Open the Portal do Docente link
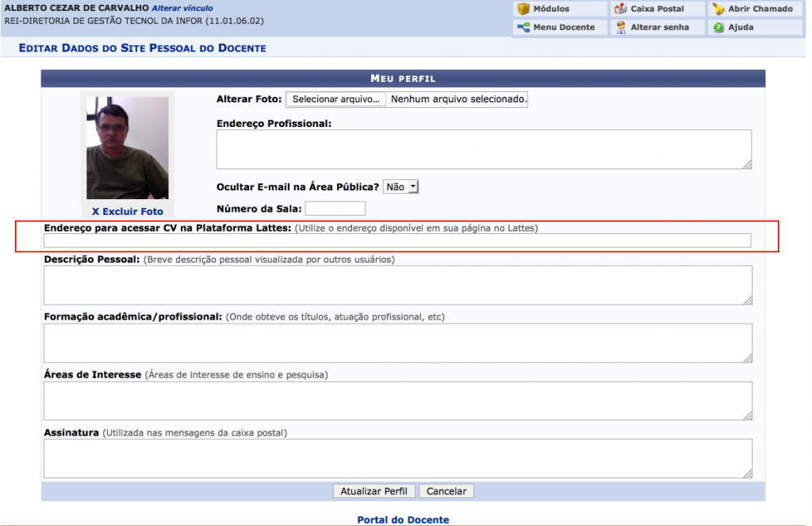This screenshot has height=526, width=812. point(403,520)
